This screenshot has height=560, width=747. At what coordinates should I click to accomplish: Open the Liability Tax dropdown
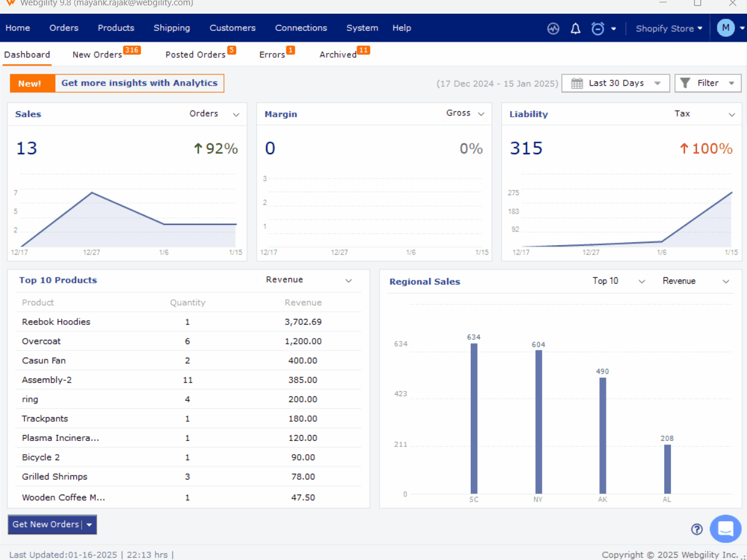[732, 114]
